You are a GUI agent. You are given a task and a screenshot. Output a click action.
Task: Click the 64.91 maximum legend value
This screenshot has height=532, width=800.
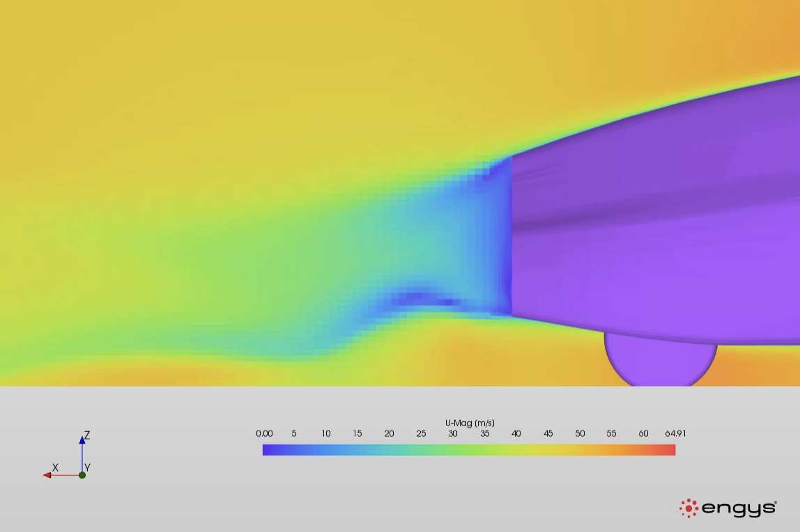675,434
